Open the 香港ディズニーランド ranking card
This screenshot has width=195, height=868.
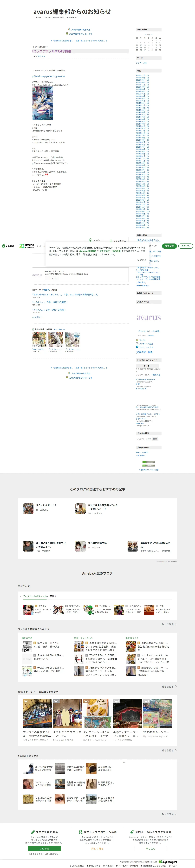(127, 720)
